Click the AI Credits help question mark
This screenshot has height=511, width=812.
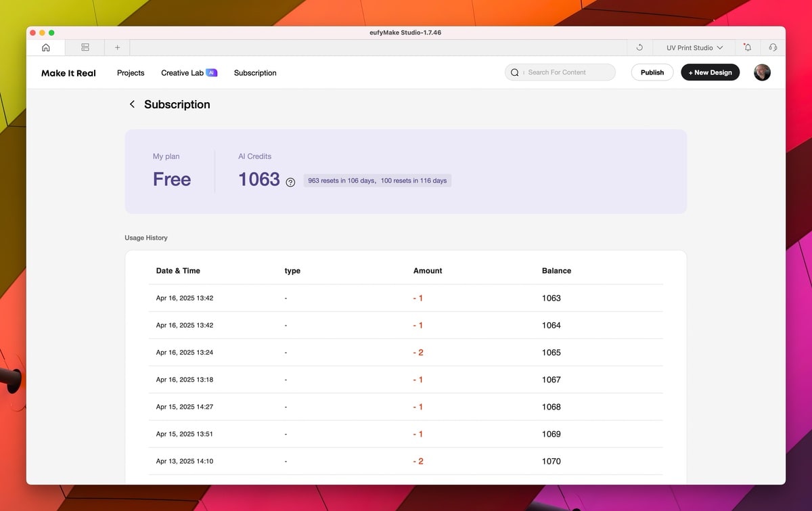coord(290,182)
